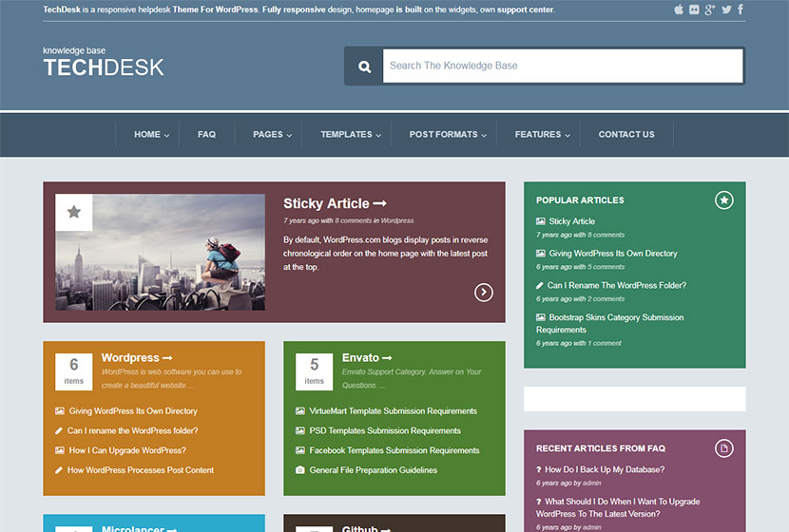Open General File Preparation Guidelines article
Viewport: 789px width, 532px height.
coord(373,470)
